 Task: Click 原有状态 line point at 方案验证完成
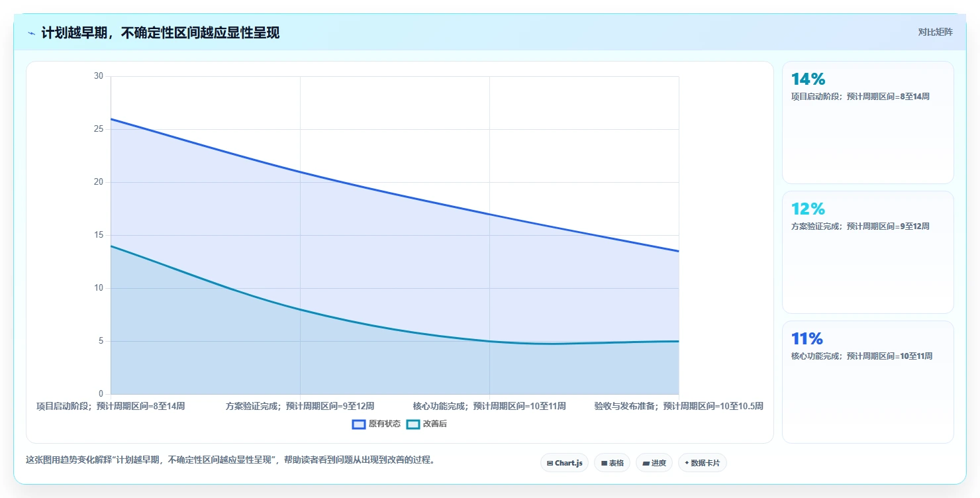(x=300, y=172)
